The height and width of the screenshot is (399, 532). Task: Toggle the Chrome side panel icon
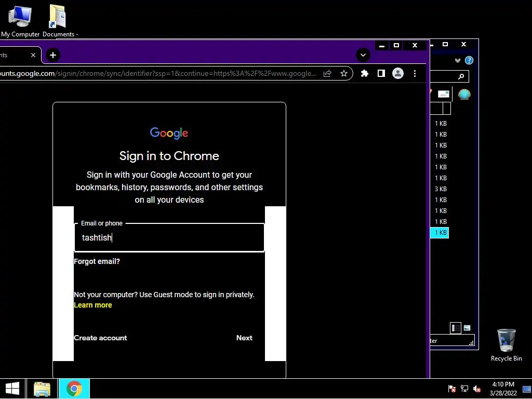381,73
